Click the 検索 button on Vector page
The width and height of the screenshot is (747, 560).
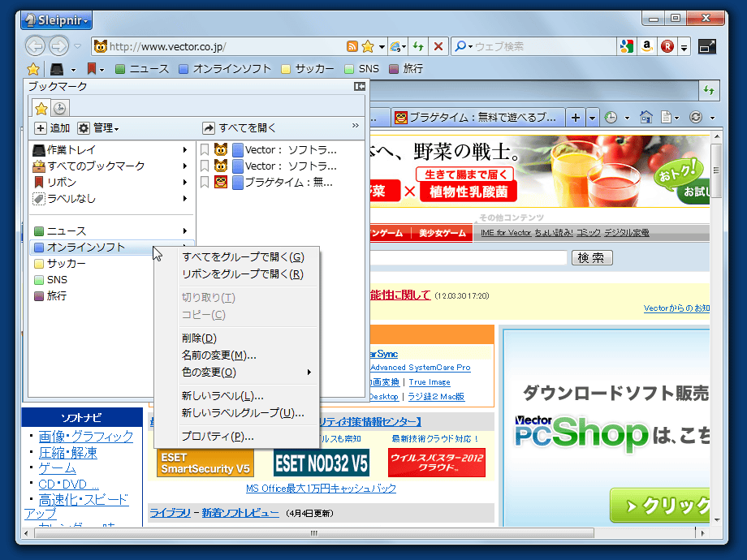click(x=592, y=257)
